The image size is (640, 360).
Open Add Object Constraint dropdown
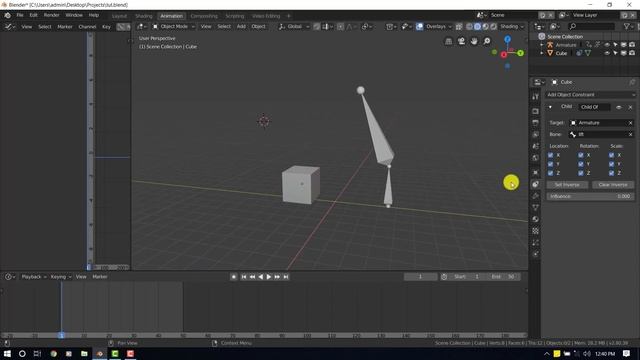590,95
